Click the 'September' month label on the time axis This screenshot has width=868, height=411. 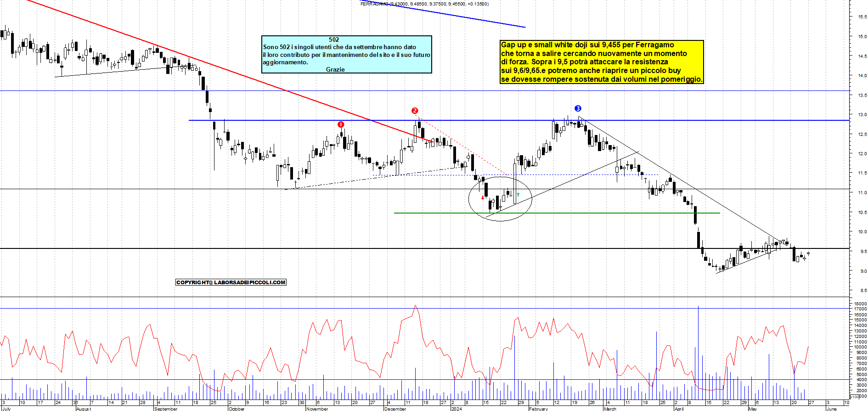(x=166, y=409)
